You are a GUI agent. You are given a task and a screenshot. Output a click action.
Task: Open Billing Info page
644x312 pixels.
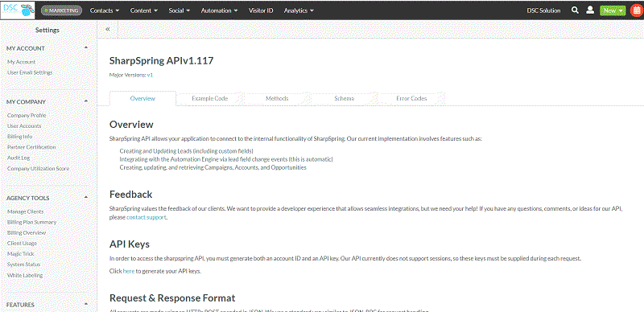point(19,137)
